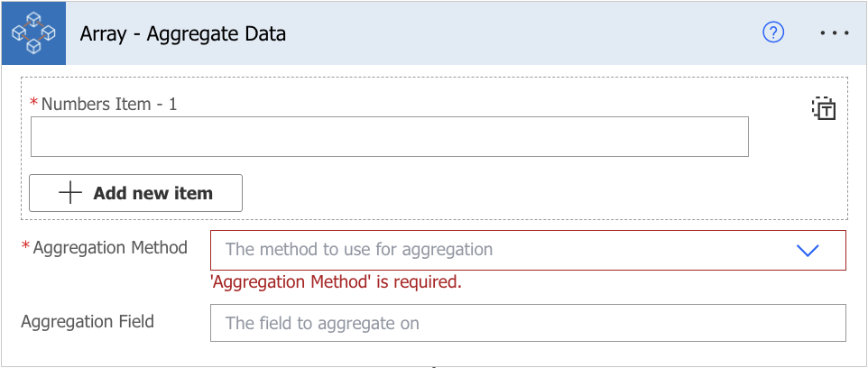
Task: Expand the Aggregation Method chevron arrow
Action: tap(808, 250)
